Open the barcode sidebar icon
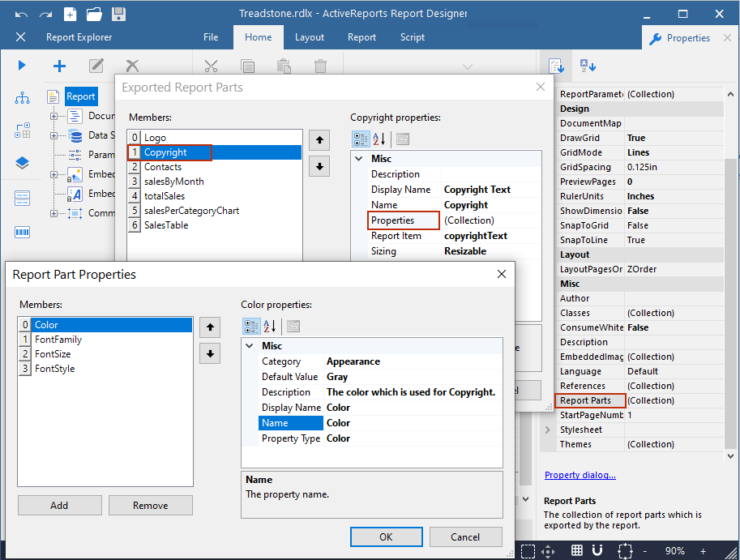Screen dimensions: 740x560 pyautogui.click(x=22, y=232)
